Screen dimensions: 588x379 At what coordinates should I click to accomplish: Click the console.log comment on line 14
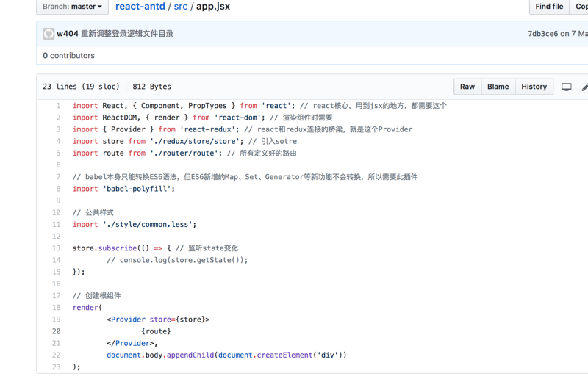click(177, 260)
